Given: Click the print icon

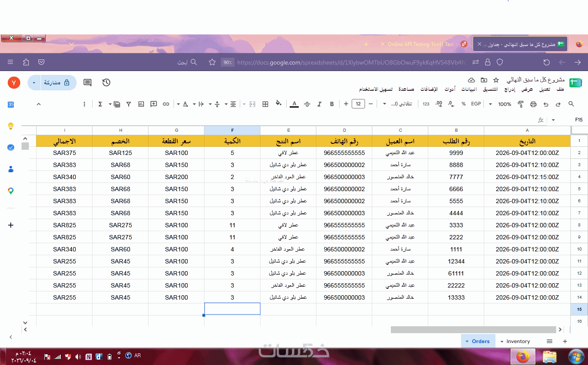Looking at the screenshot, I should [533, 104].
